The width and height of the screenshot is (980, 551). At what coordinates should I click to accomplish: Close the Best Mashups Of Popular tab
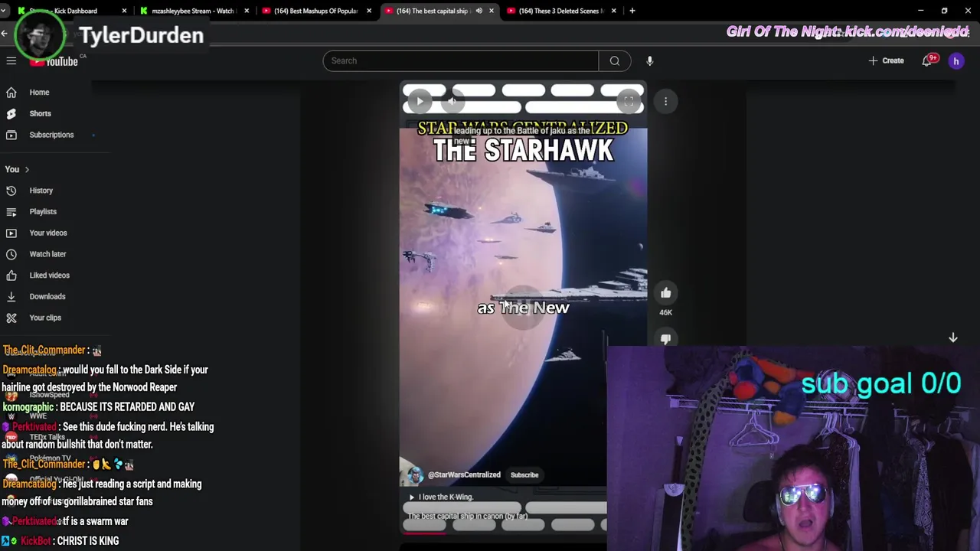[369, 11]
